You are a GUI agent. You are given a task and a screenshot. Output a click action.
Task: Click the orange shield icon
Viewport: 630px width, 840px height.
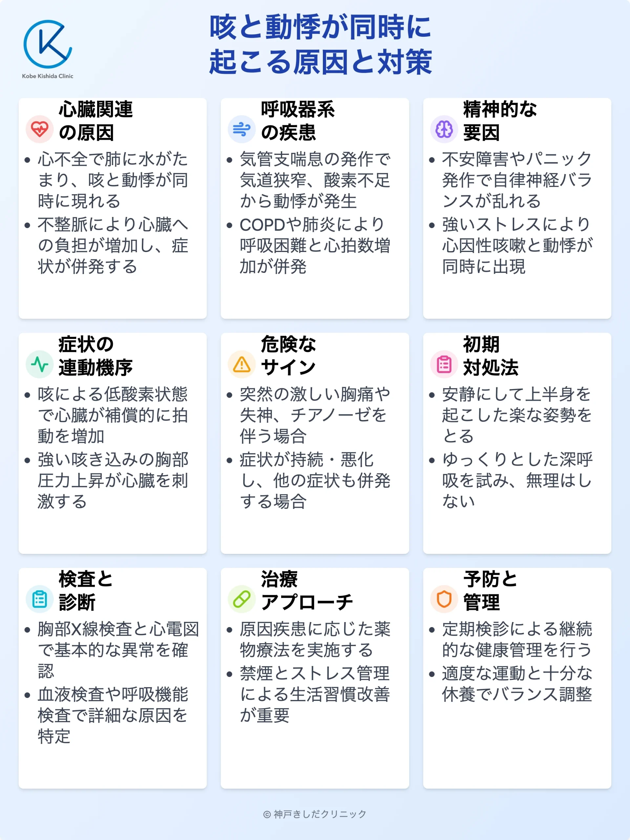[x=444, y=599]
